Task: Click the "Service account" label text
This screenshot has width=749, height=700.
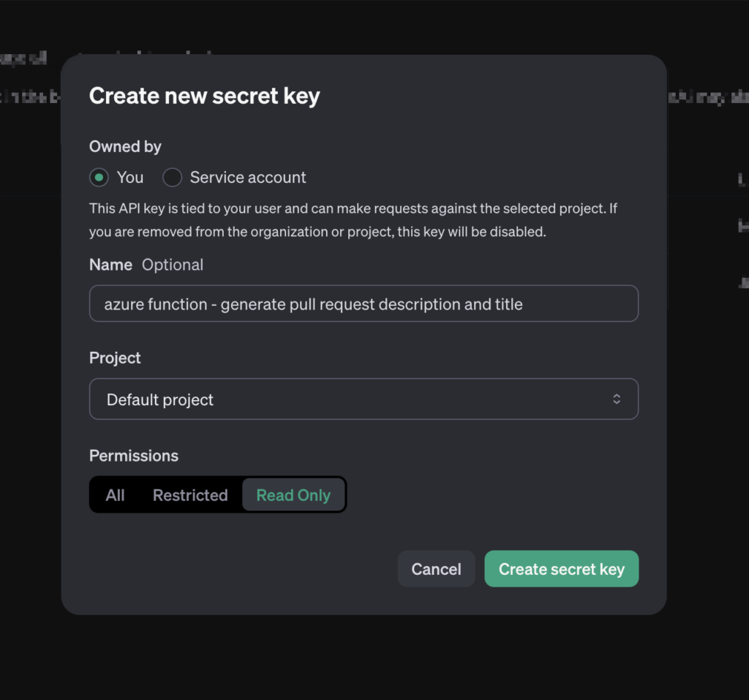Action: (x=248, y=177)
